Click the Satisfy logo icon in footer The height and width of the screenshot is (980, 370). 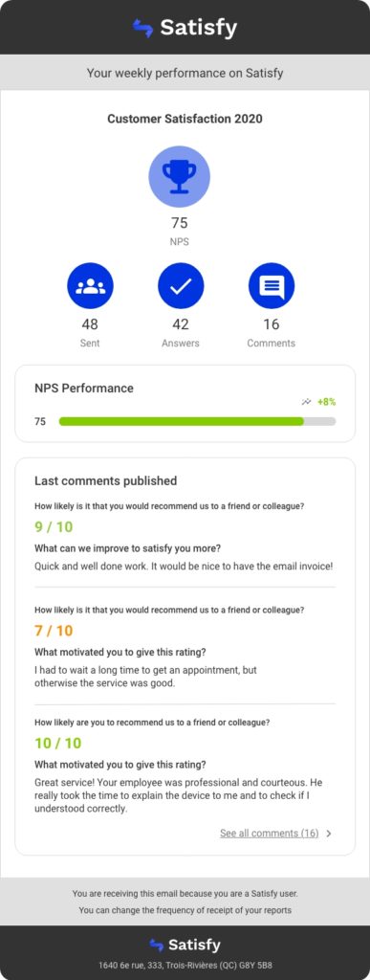tap(156, 945)
